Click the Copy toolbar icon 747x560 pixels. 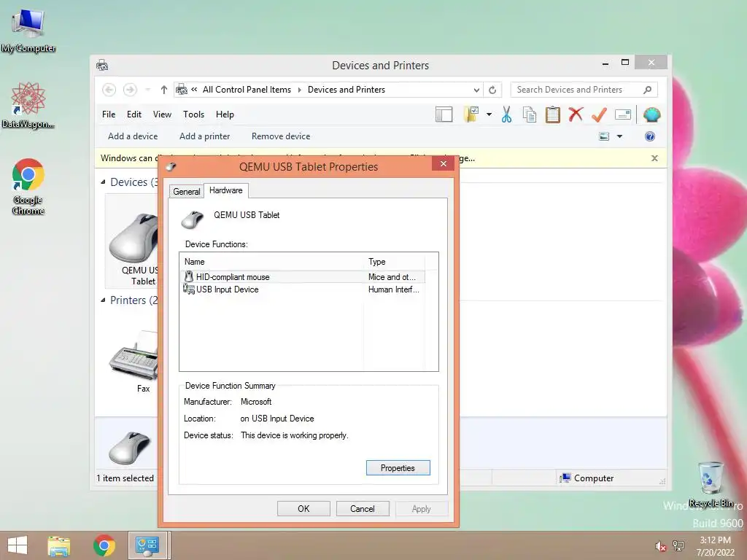pos(530,114)
